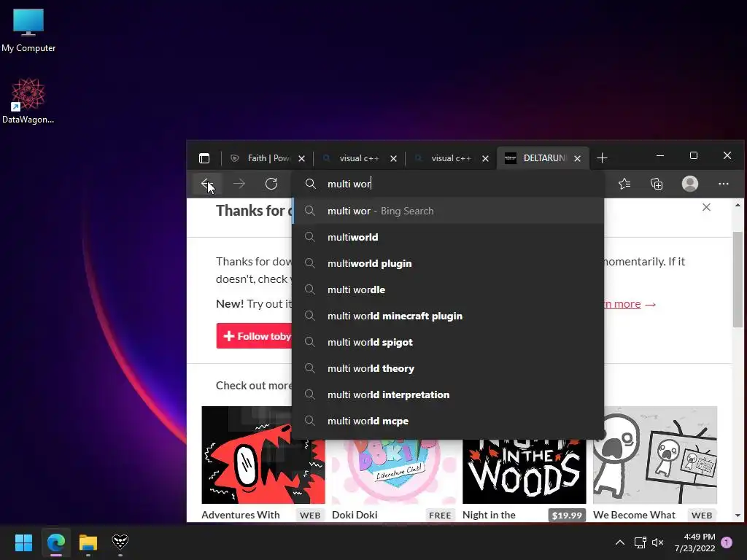Select the 'multi world mcpe' suggestion

(x=448, y=421)
